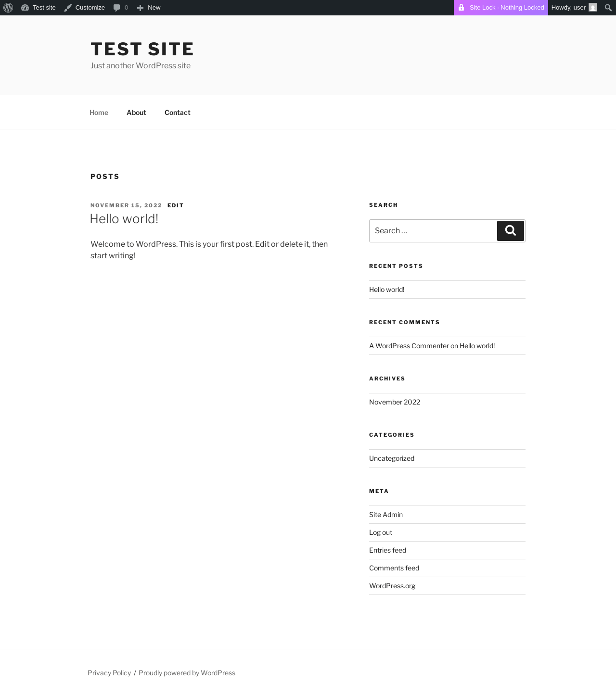Click the Customize paintbrush icon

pos(68,8)
